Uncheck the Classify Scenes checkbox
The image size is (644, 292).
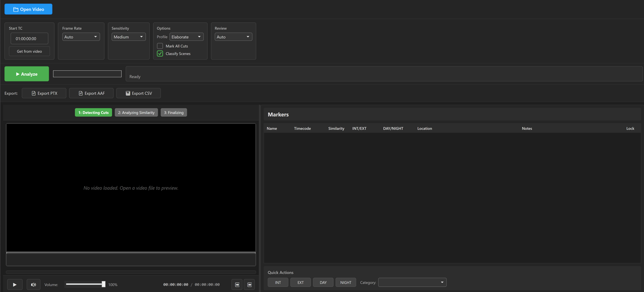[160, 53]
